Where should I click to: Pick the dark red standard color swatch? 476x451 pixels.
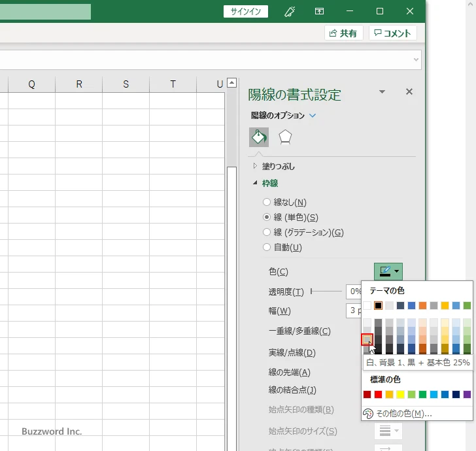(367, 394)
